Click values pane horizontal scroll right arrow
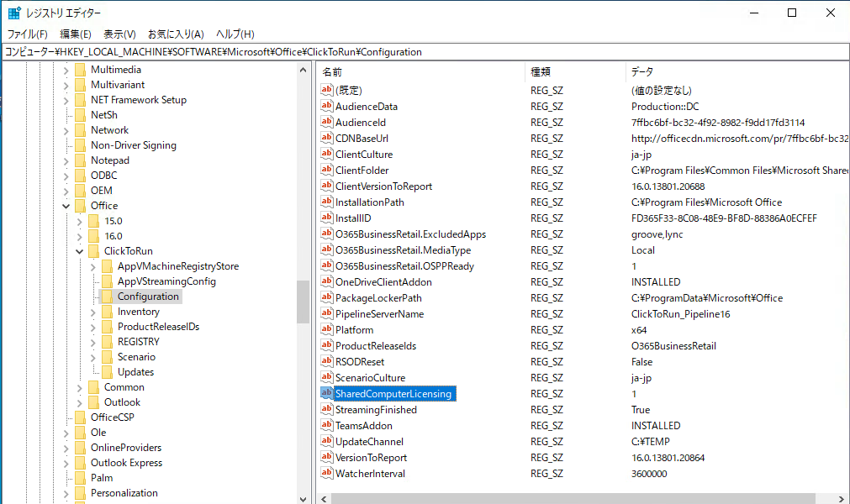The height and width of the screenshot is (504, 850). (x=842, y=499)
